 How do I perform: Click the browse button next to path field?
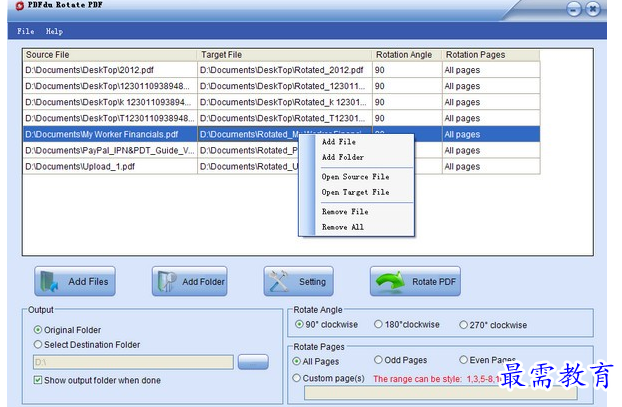pos(253,362)
